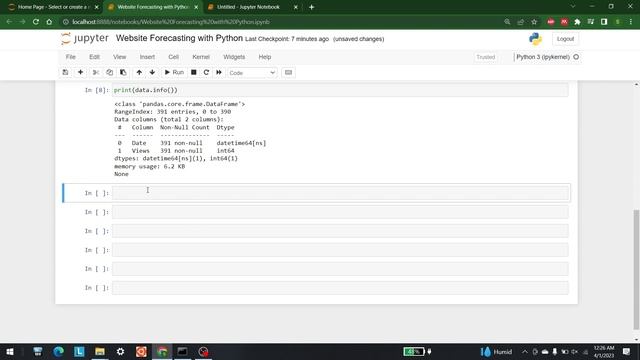Open the Edit menu
640x360 pixels.
pyautogui.click(x=94, y=57)
